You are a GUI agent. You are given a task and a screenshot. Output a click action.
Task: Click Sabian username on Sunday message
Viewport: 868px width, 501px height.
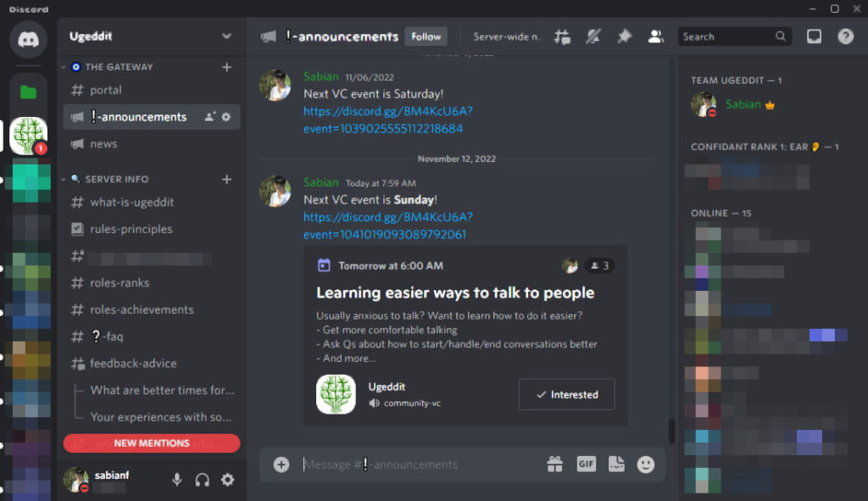[320, 183]
